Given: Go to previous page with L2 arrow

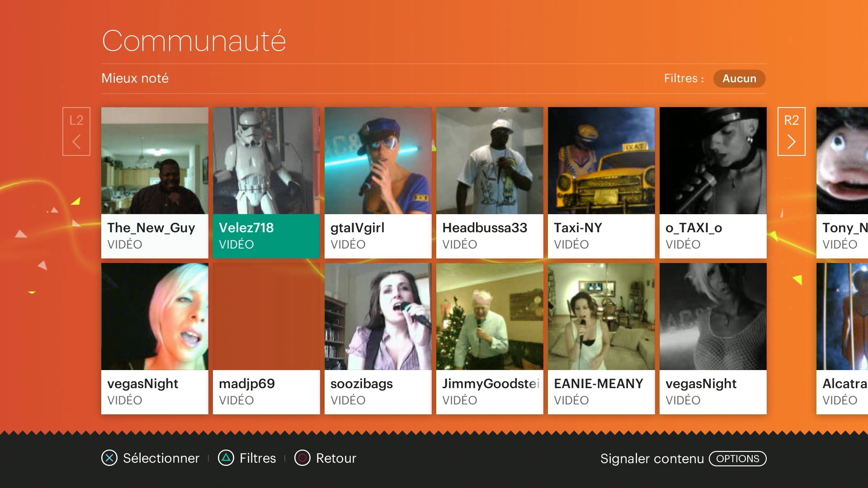Looking at the screenshot, I should tap(76, 131).
